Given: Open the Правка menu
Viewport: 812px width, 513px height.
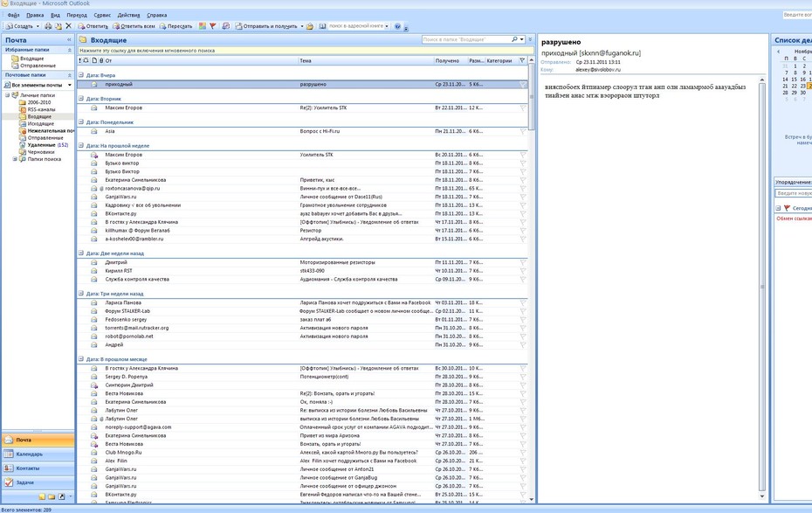Looking at the screenshot, I should click(x=35, y=15).
